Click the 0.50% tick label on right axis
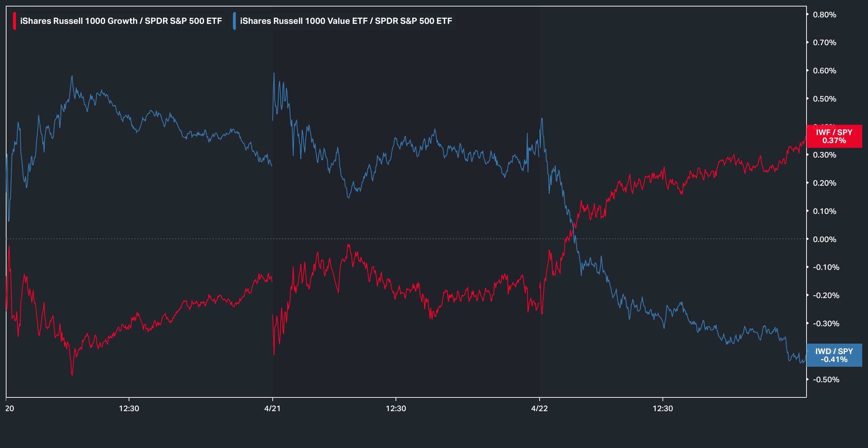The height and width of the screenshot is (448, 868). click(x=825, y=99)
